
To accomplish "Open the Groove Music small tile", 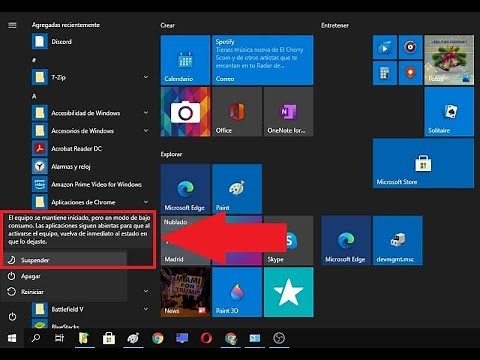I will point(410,47).
